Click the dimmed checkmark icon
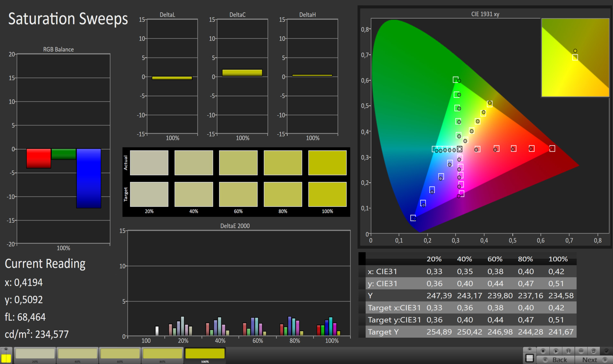613x364 pixels. (x=606, y=351)
